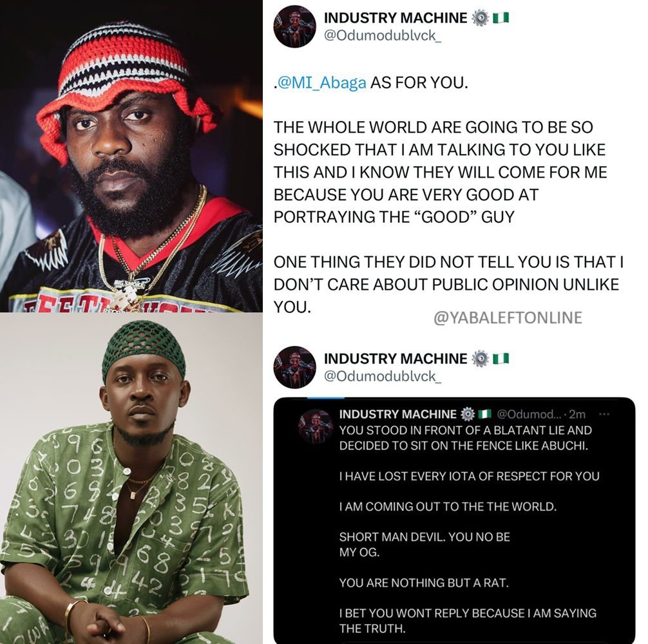Open the small avatar inside the dark quoted tweet
The height and width of the screenshot is (644, 648).
tap(316, 426)
